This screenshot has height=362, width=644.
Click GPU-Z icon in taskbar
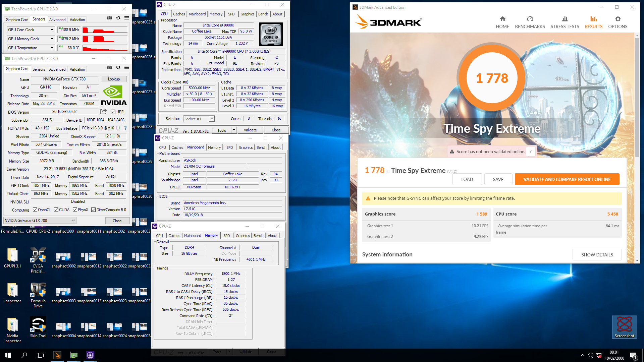[x=73, y=355]
